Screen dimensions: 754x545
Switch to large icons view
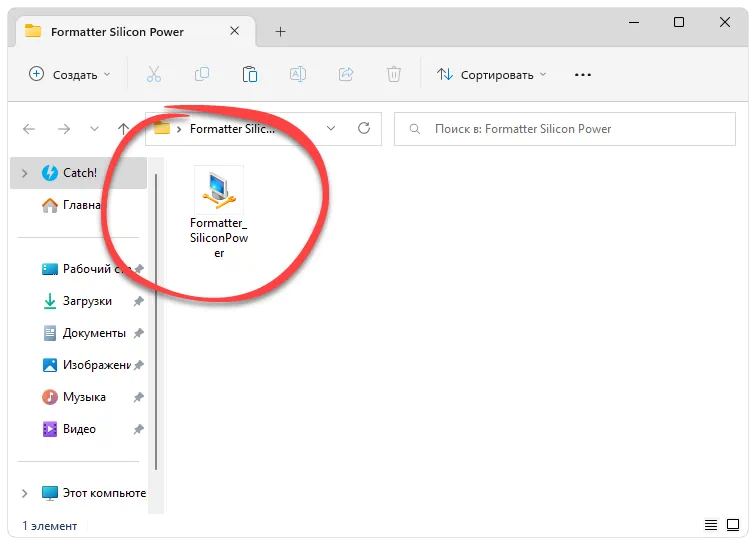[733, 525]
